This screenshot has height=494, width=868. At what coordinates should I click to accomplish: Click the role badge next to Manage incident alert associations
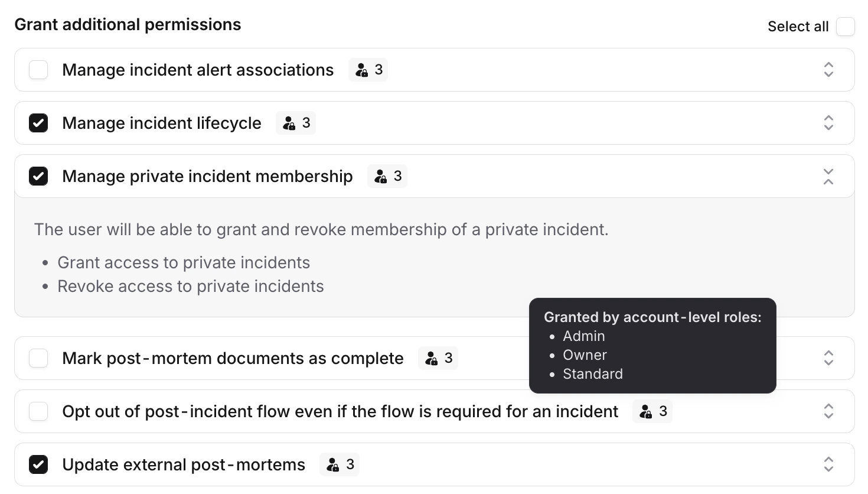(368, 70)
